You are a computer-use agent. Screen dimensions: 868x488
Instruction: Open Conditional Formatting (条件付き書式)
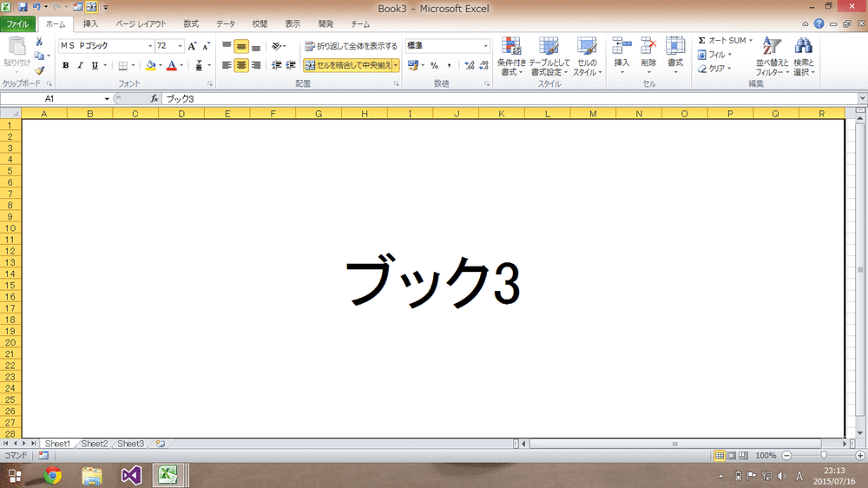pyautogui.click(x=511, y=56)
